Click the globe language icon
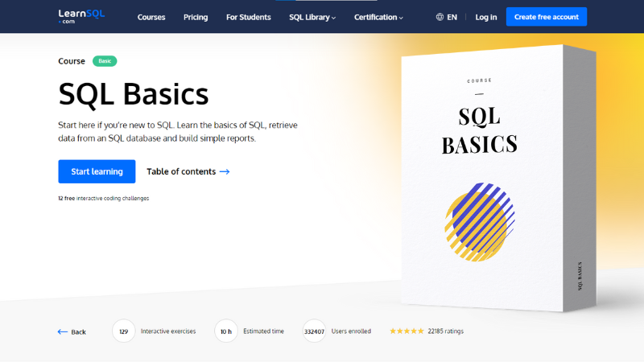The image size is (644, 362). click(440, 17)
